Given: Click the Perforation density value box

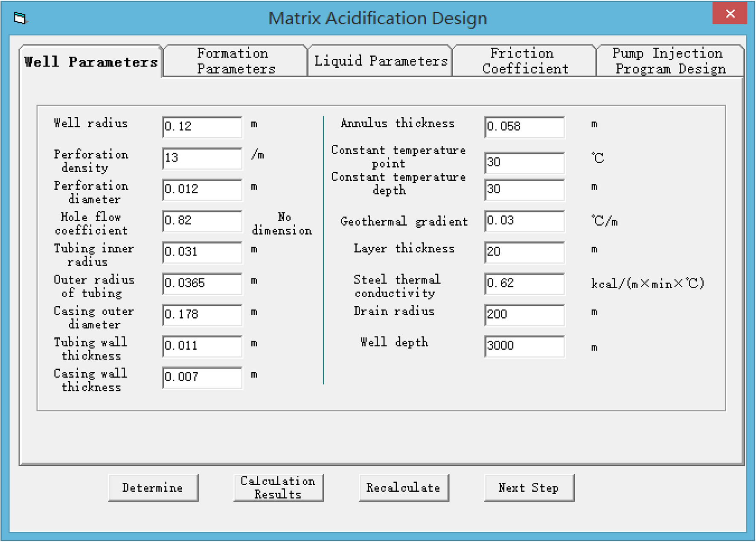Looking at the screenshot, I should click(201, 158).
